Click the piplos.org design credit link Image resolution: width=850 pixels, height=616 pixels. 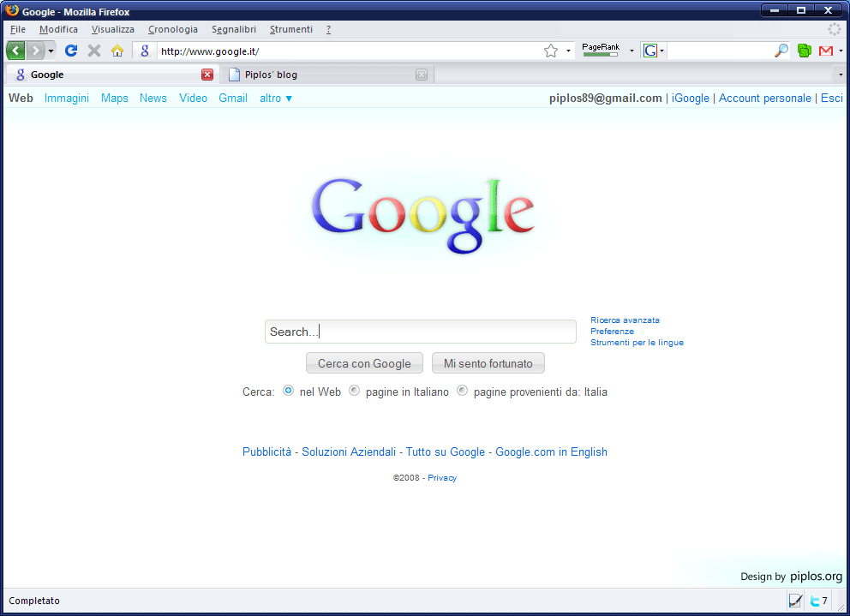click(816, 576)
